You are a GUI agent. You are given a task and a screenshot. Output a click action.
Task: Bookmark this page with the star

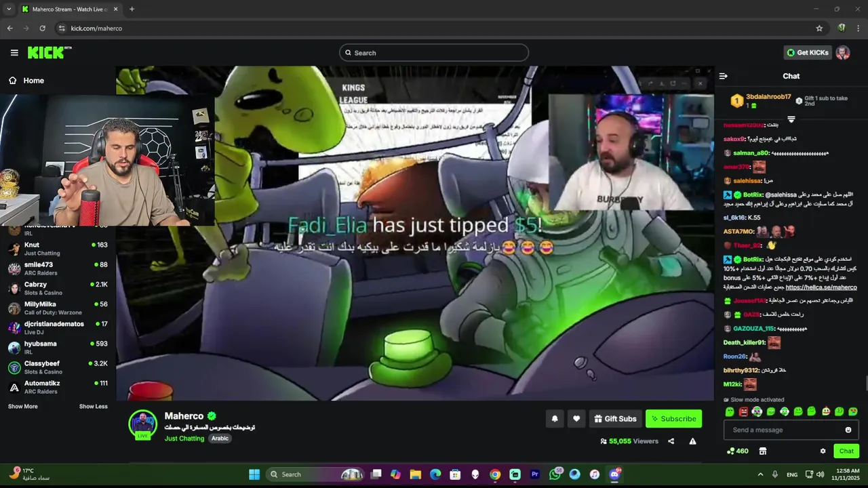point(819,28)
